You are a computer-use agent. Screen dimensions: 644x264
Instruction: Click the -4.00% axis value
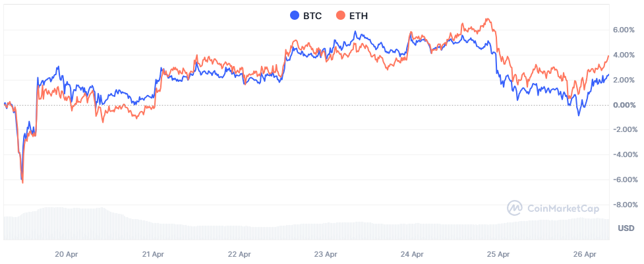(x=623, y=155)
